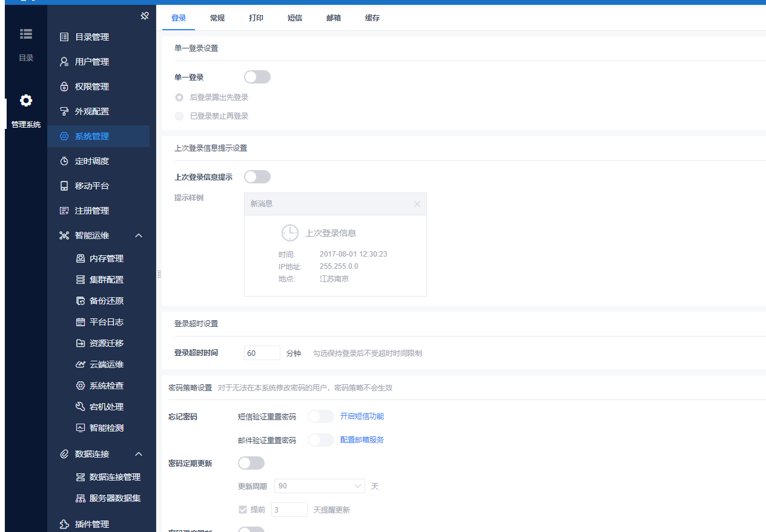The width and height of the screenshot is (766, 532).
Task: Click the 提前 days input showing 3
Action: pyautogui.click(x=289, y=510)
